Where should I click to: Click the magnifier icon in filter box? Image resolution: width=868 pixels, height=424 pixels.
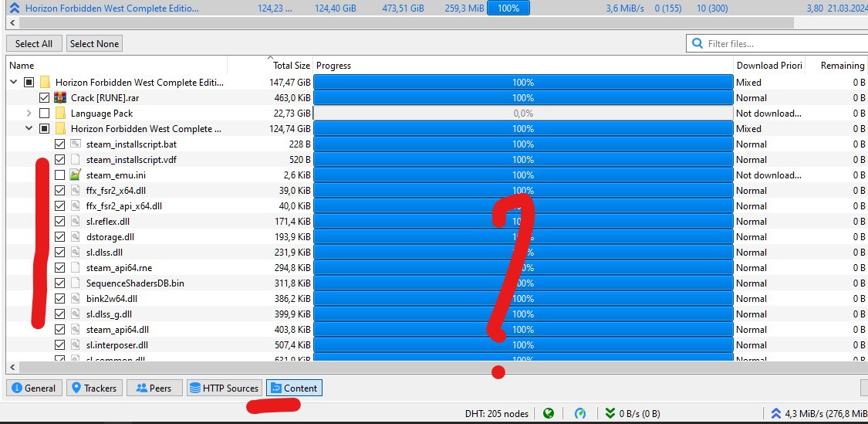pyautogui.click(x=697, y=44)
